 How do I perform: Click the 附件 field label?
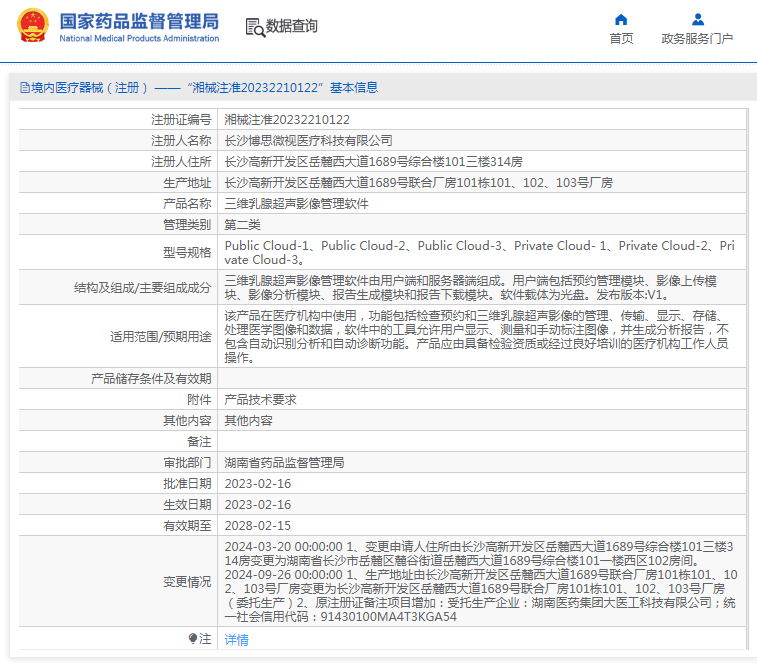[x=199, y=400]
